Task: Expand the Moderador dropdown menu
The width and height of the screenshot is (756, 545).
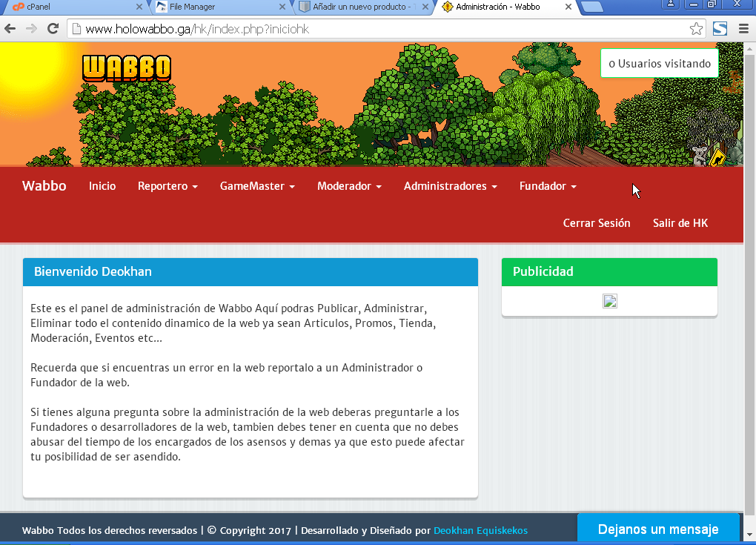Action: pyautogui.click(x=350, y=186)
